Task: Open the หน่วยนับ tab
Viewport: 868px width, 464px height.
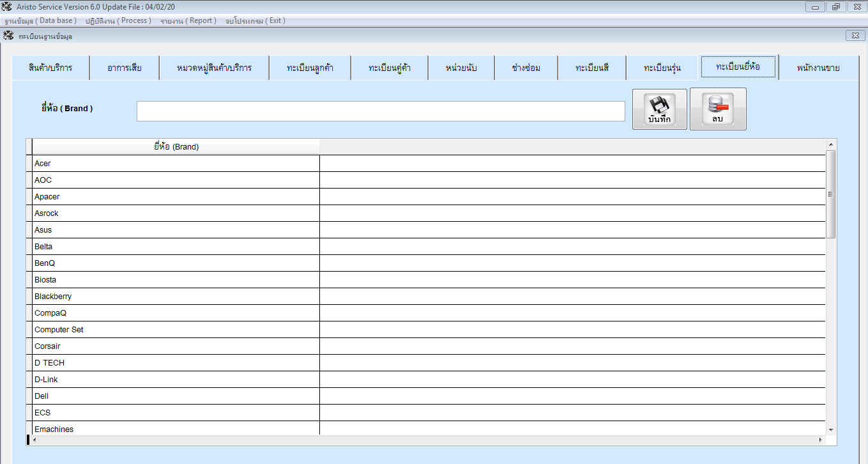Action: [x=461, y=68]
